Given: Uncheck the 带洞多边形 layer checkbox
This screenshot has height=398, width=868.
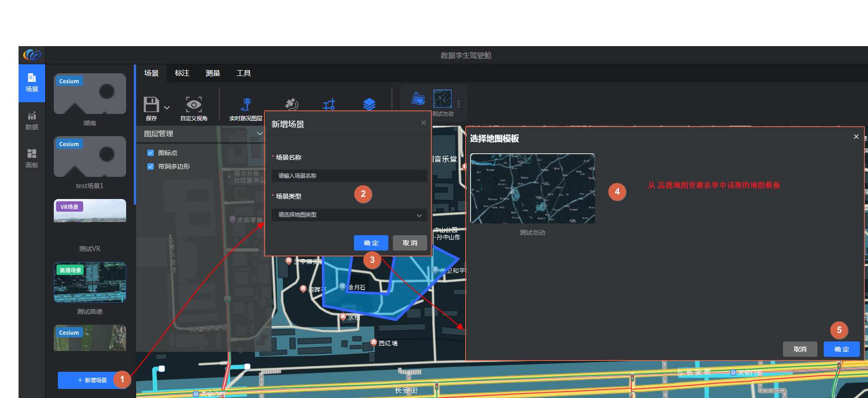Looking at the screenshot, I should click(151, 166).
